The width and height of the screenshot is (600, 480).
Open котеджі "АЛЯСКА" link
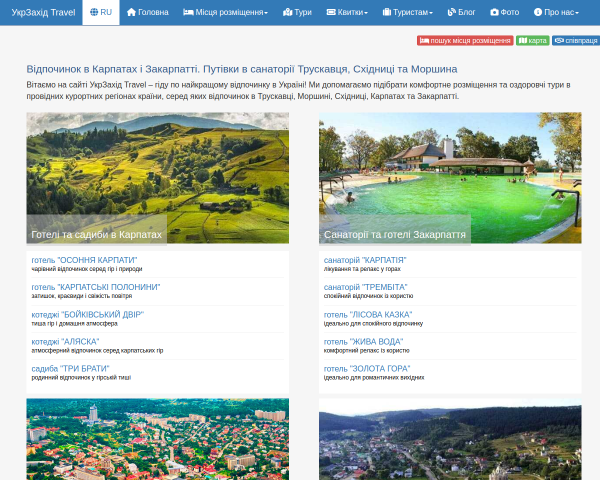65,341
